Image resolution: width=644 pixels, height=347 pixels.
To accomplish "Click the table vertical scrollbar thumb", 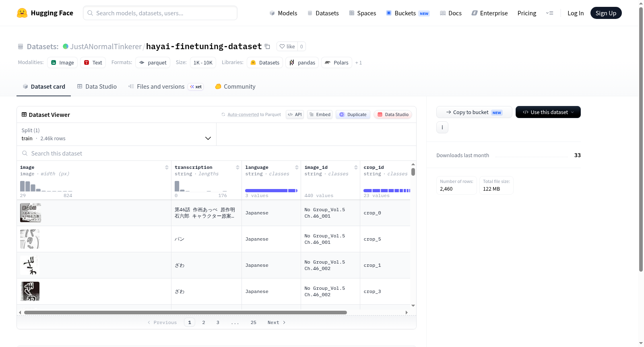I will pyautogui.click(x=413, y=172).
